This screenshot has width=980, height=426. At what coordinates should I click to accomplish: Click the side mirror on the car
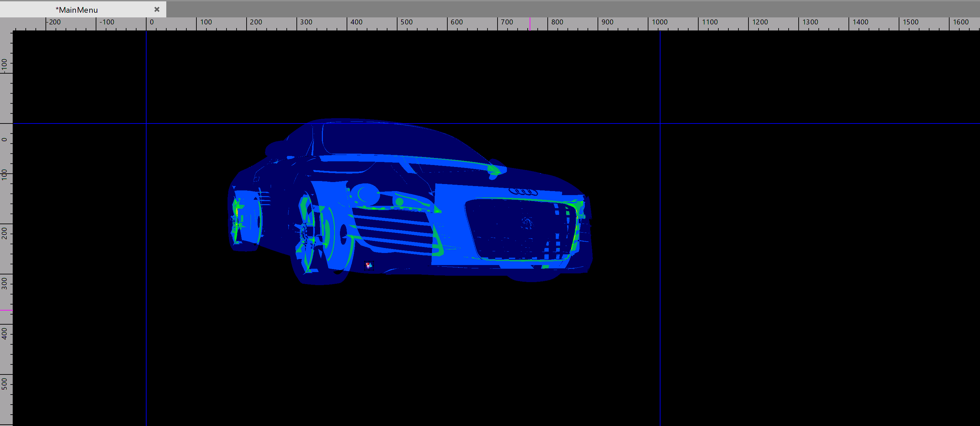pos(496,170)
